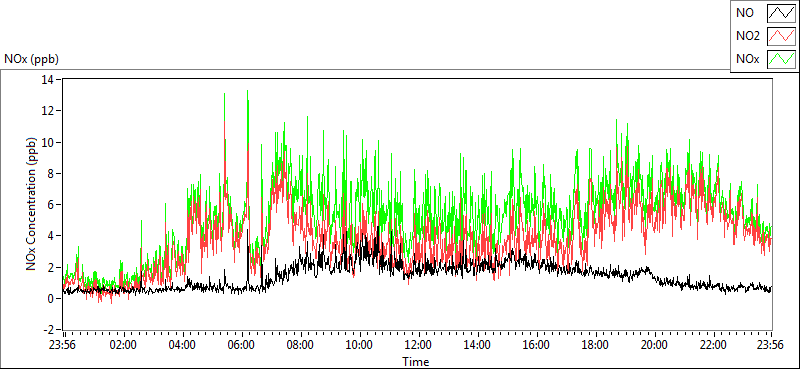800x369 pixels.
Task: Click the 2 y-axis tick value
Action: coord(52,267)
